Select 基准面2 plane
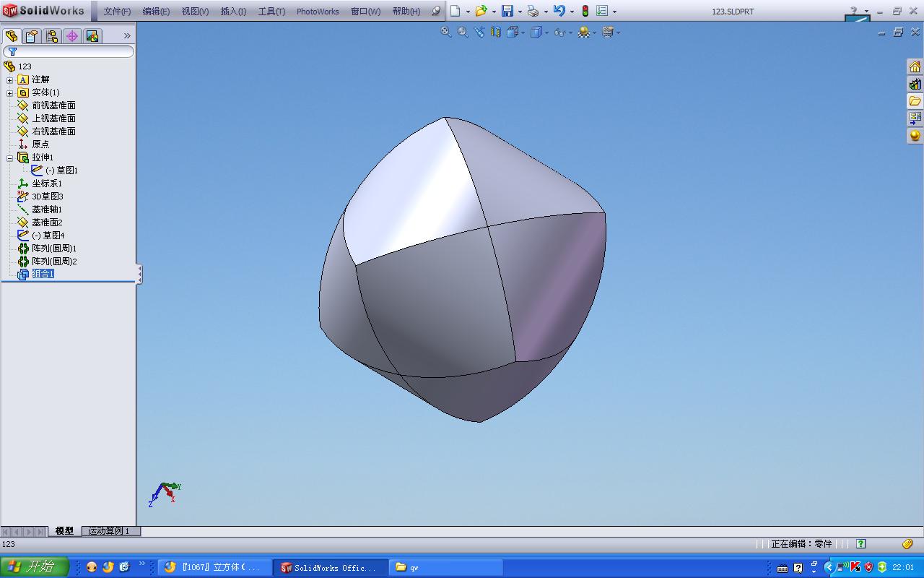The width and height of the screenshot is (924, 578). coord(40,223)
